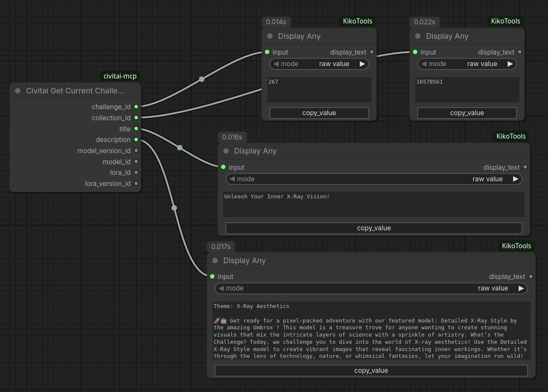This screenshot has height=392, width=548.
Task: Open mode raw value combo on 16578561 node
Action: [x=467, y=64]
